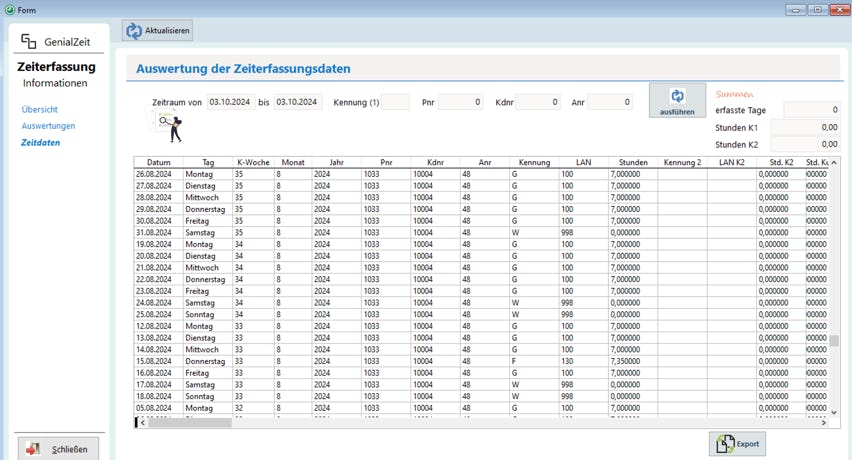
Task: Focus the Kennung (1) input field
Action: pyautogui.click(x=396, y=102)
